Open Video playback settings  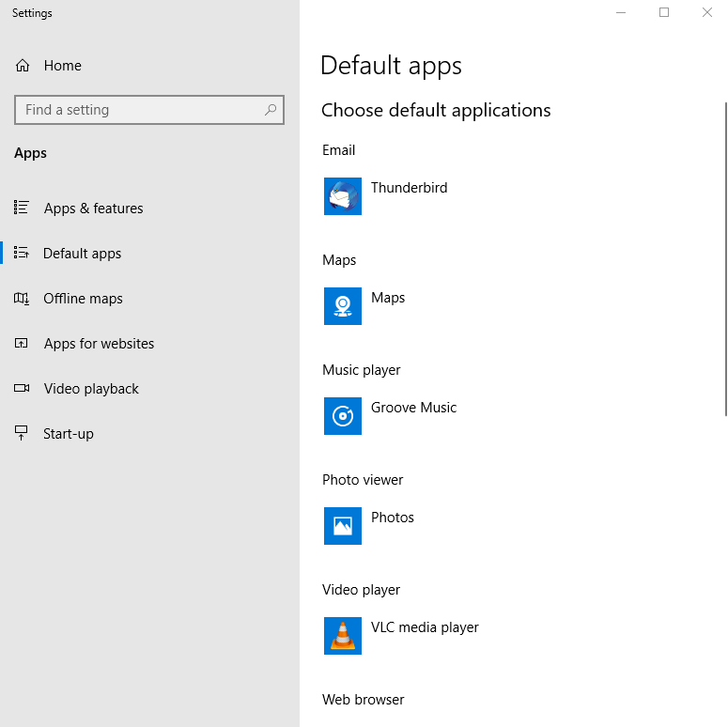(91, 389)
